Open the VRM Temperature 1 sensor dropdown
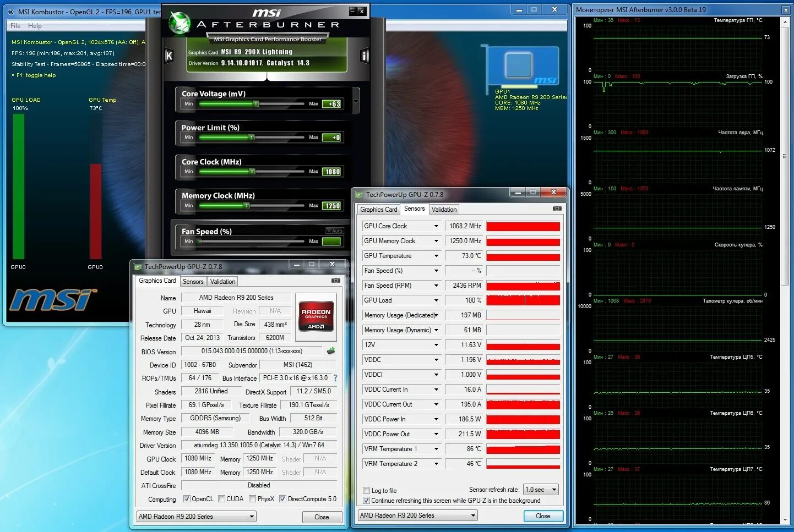Image resolution: width=794 pixels, height=532 pixels. (x=436, y=449)
